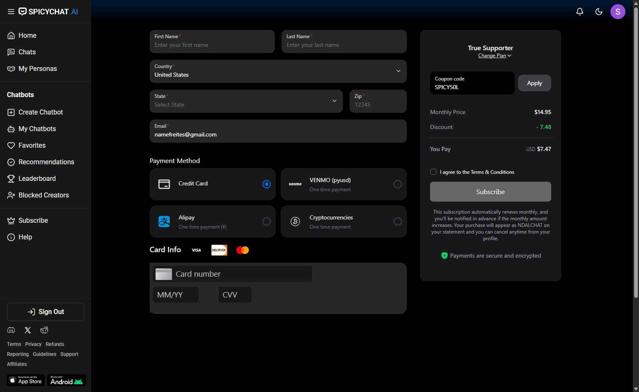Screen dimensions: 639x392
Task: Click the SpicyChat AI logo
Action: 48,11
